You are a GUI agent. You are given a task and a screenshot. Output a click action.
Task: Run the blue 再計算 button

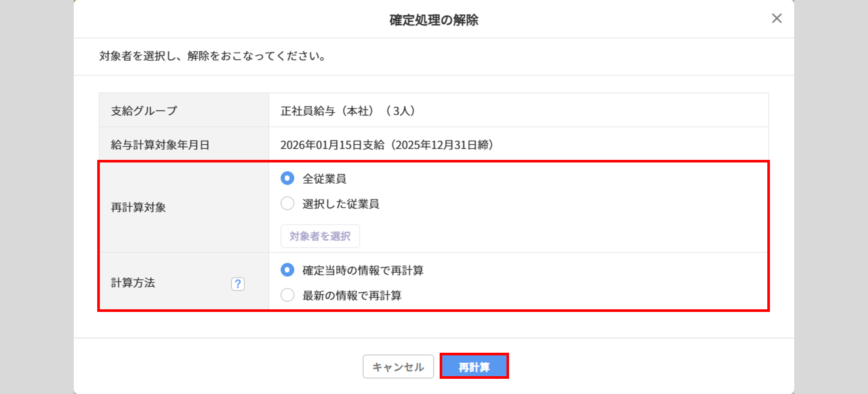click(474, 367)
